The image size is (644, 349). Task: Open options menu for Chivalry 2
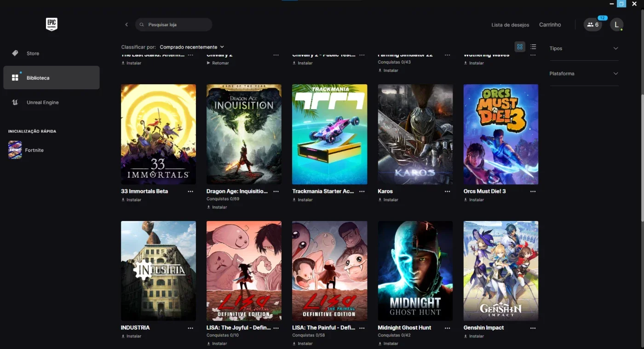pyautogui.click(x=276, y=55)
